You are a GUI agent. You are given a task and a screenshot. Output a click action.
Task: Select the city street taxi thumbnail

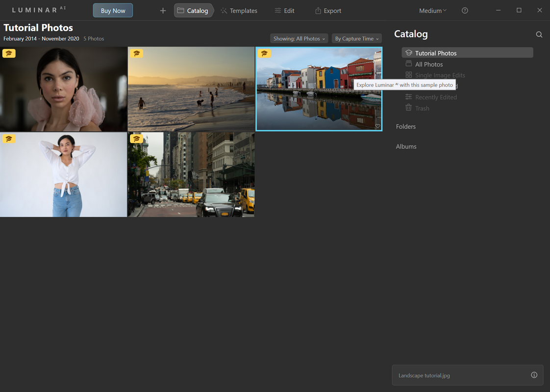(x=191, y=174)
